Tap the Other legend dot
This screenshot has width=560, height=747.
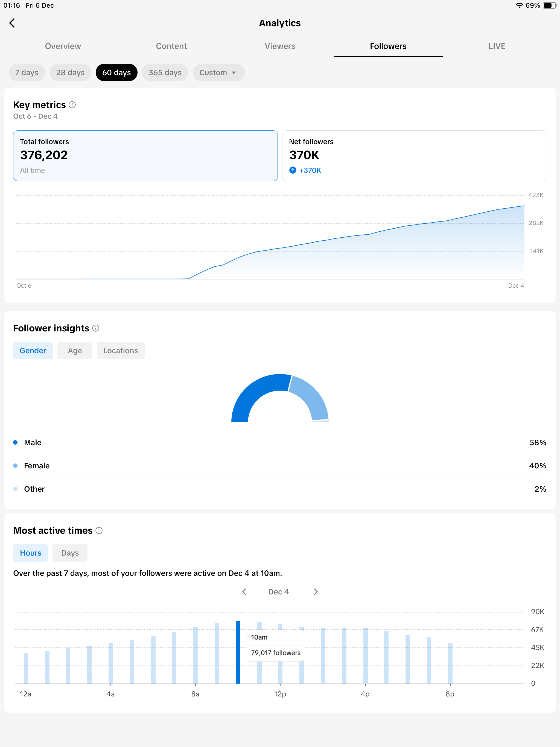click(15, 489)
